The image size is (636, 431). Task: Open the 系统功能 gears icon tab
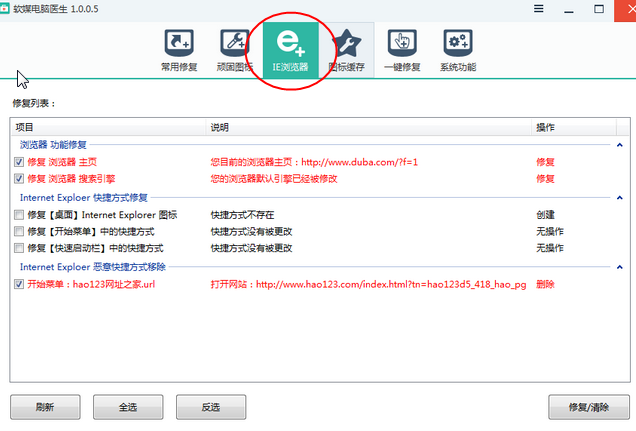[458, 50]
